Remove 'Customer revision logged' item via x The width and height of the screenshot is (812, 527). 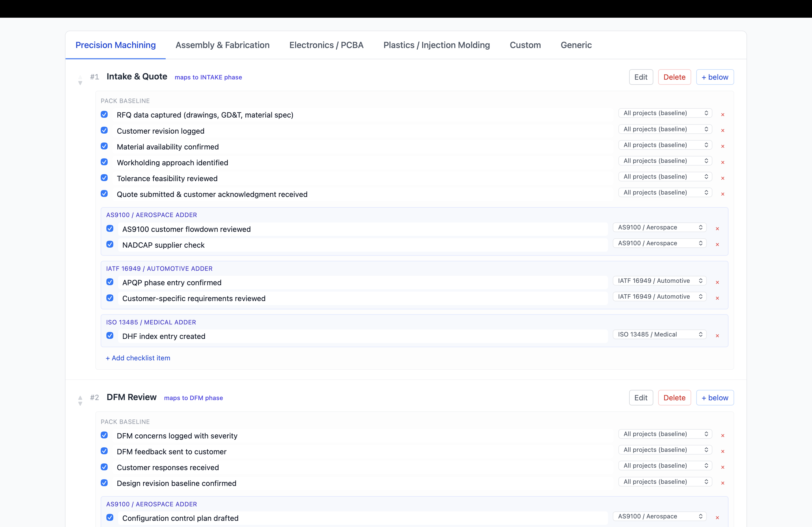[723, 130]
